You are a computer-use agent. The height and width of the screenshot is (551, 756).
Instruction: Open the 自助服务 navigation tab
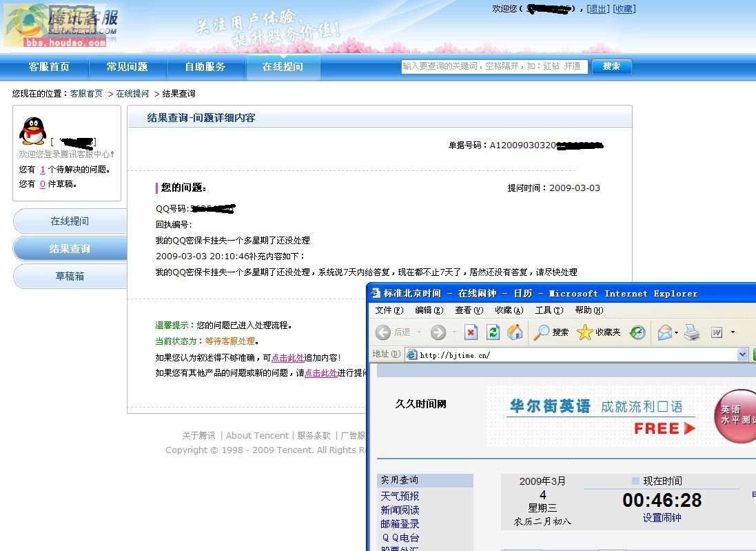(x=205, y=67)
